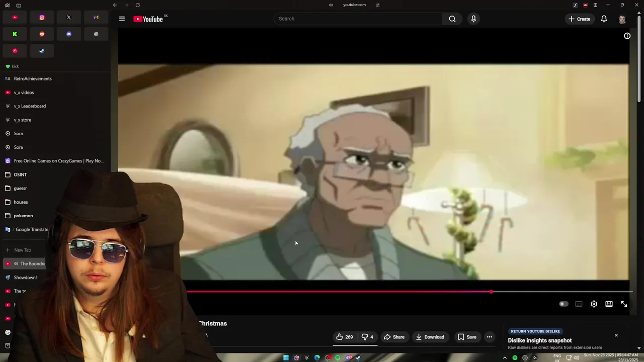Viewport: 644px width, 362px height.
Task: Reload the current YouTube page
Action: click(137, 5)
